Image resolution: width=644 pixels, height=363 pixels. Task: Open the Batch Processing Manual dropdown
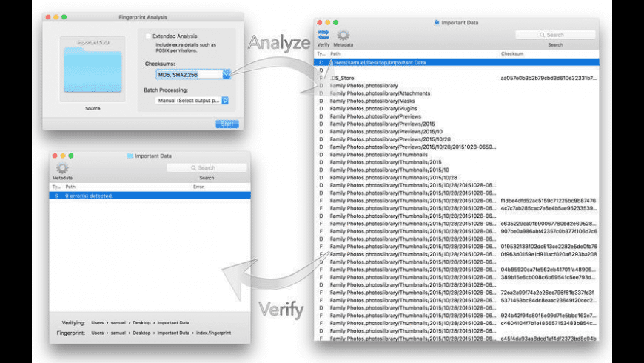tap(192, 100)
